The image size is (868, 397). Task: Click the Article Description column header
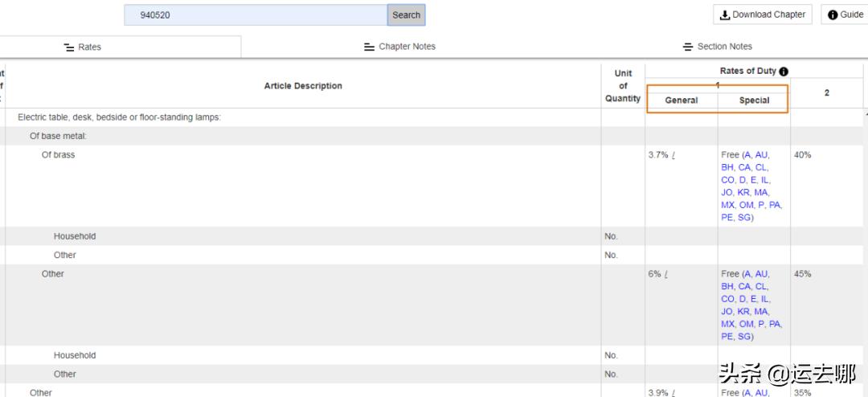pos(303,86)
